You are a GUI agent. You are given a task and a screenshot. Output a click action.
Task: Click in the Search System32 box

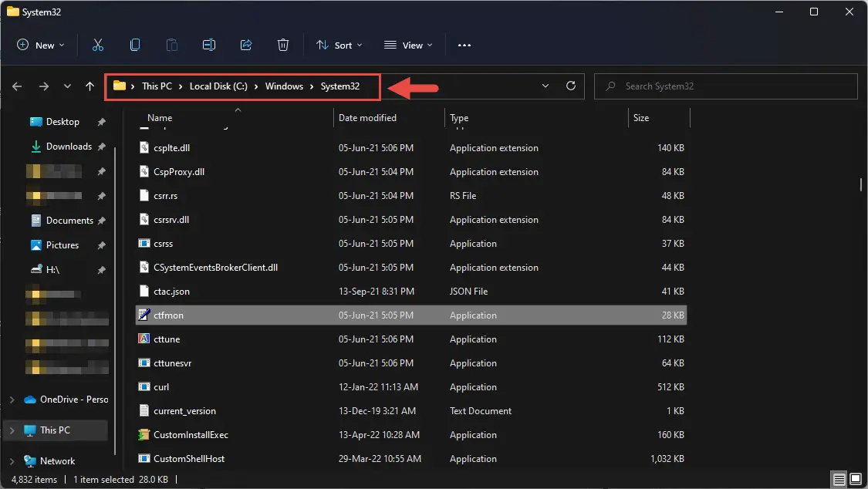point(726,86)
